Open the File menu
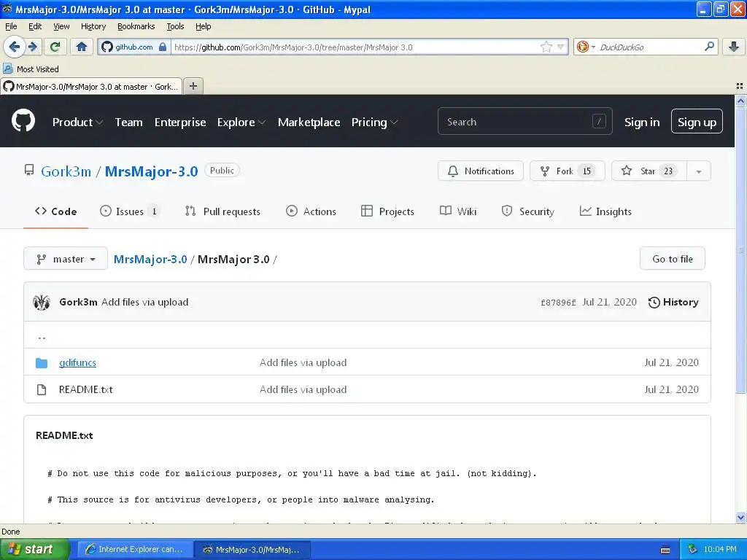This screenshot has height=560, width=747. click(11, 26)
